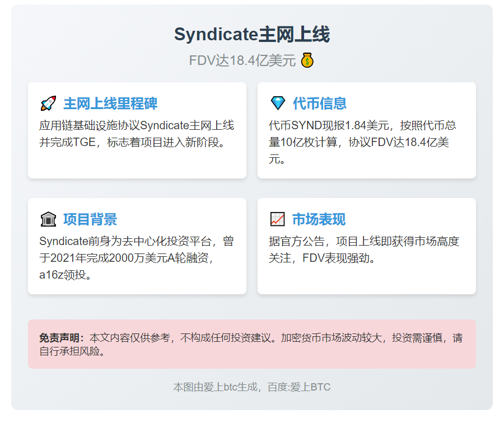Select the 项目背景 section title
504x428 pixels.
coord(90,219)
